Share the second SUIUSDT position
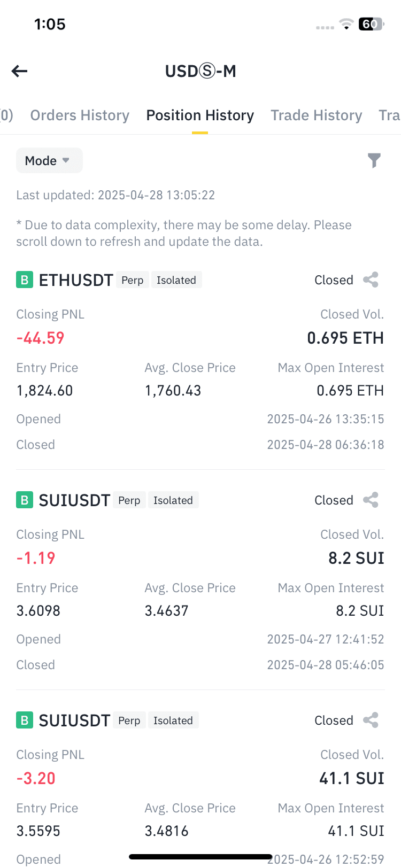The height and width of the screenshot is (868, 401). point(371,720)
